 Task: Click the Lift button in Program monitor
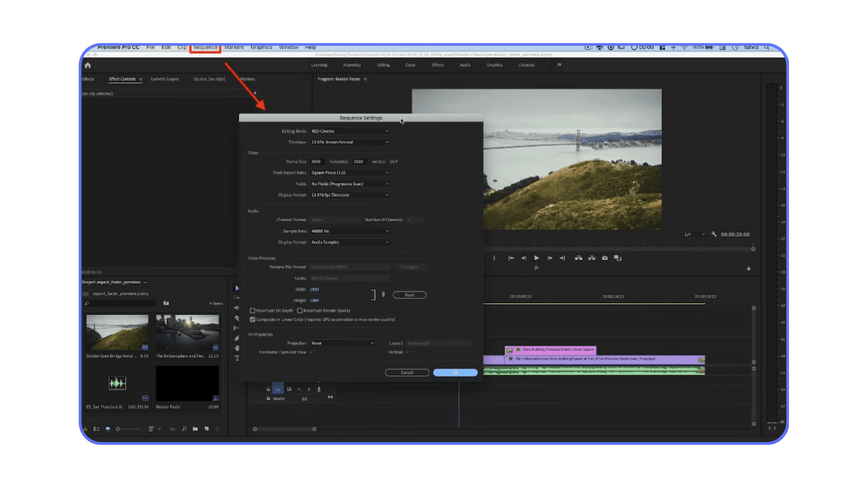point(578,258)
